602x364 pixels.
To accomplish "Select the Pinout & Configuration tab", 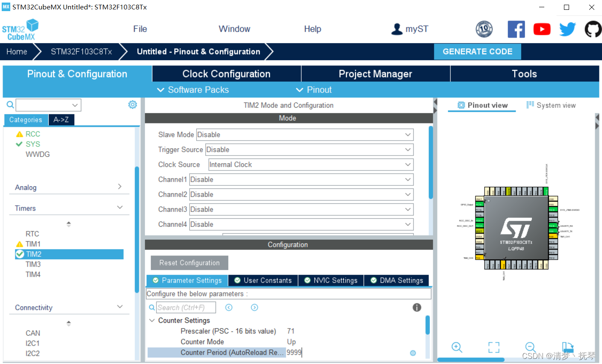I will tap(77, 73).
